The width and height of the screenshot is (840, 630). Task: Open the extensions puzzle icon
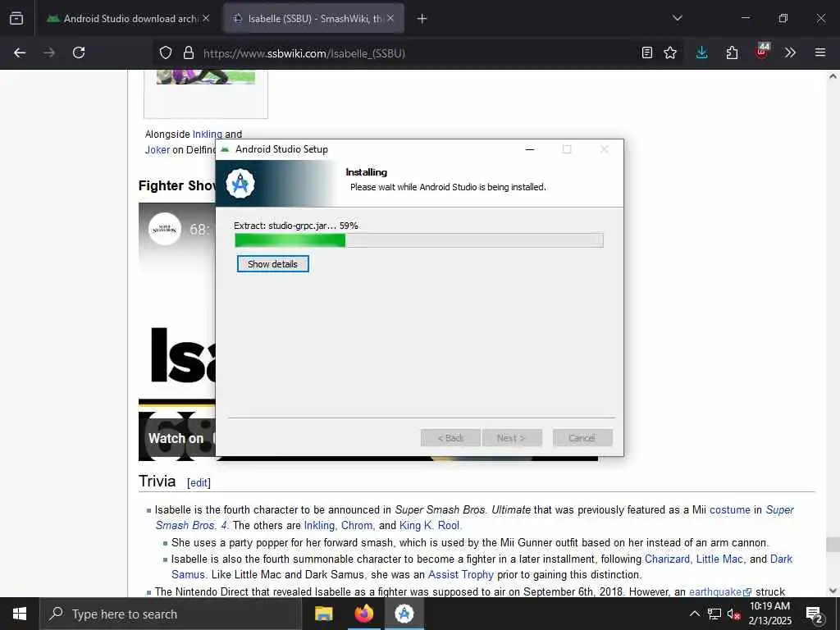732,52
